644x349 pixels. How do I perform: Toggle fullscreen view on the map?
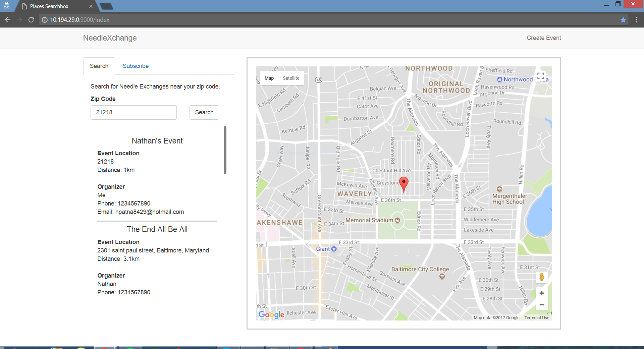541,76
